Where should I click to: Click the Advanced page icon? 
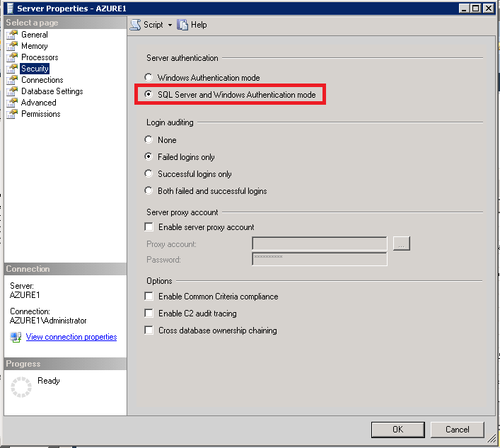[x=12, y=103]
